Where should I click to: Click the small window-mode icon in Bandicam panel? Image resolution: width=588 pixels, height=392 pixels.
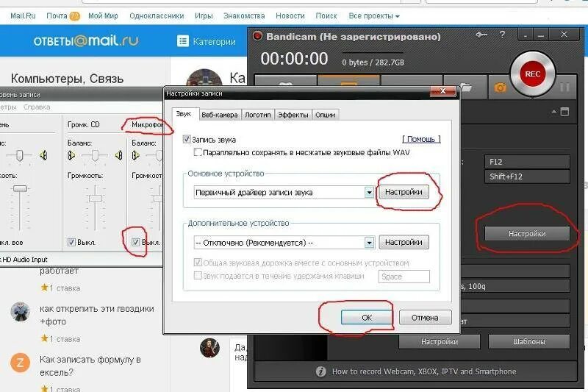click(x=564, y=112)
